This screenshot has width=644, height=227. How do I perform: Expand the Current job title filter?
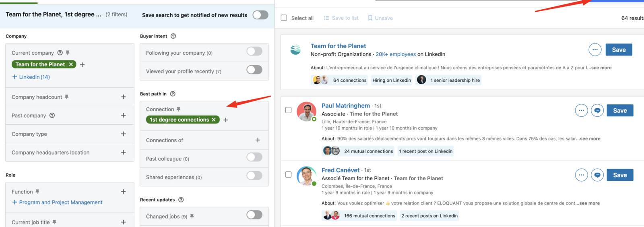coord(123,222)
